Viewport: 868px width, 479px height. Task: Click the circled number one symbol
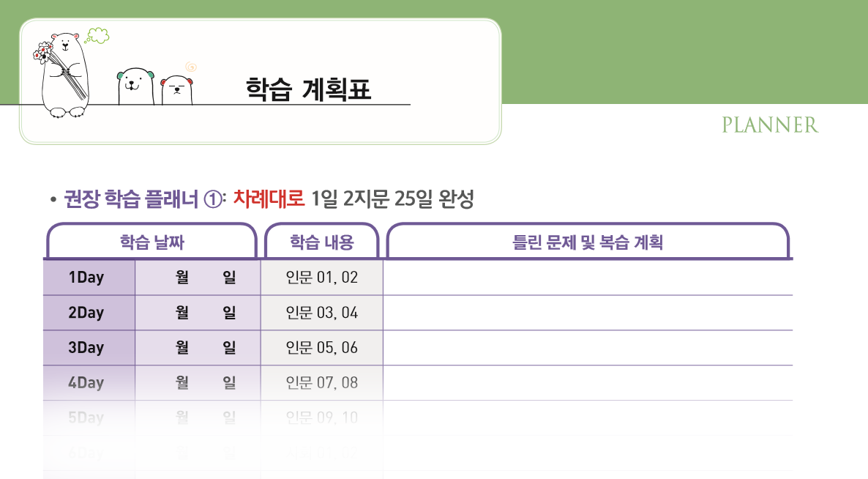pyautogui.click(x=213, y=199)
